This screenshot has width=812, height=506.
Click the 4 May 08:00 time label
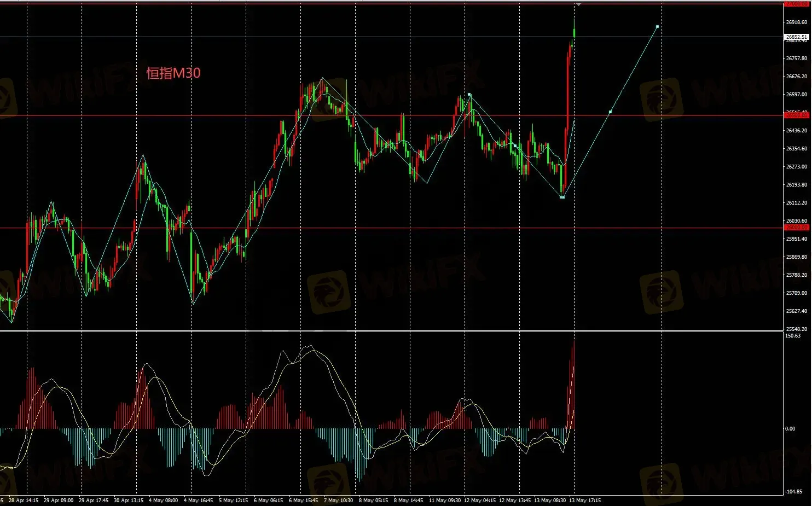[163, 501]
